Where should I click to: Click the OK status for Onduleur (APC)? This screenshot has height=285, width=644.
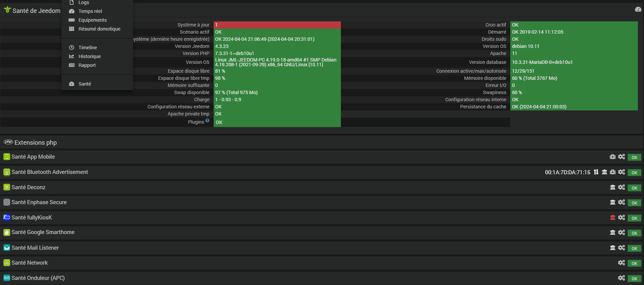point(634,279)
